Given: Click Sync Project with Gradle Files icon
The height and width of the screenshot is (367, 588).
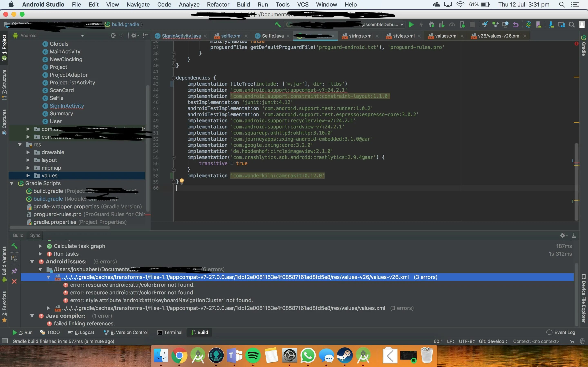Looking at the screenshot, I should click(x=528, y=24).
